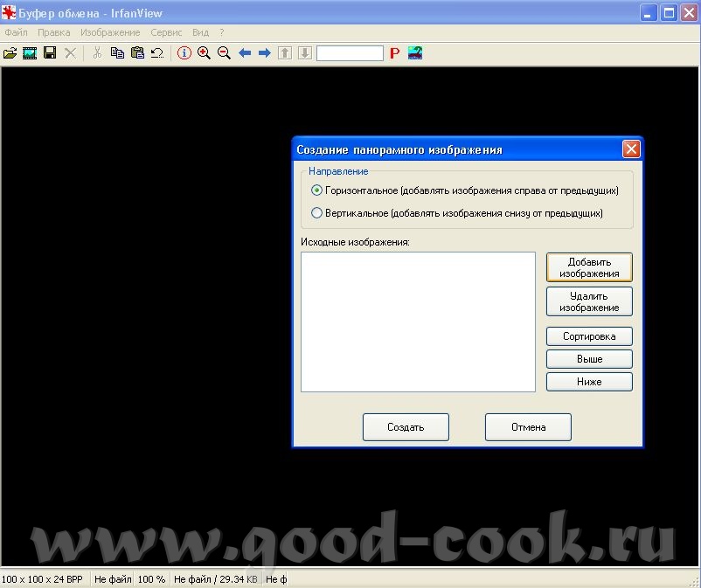
Task: Select the Вертикальное direction radio button
Action: pos(316,212)
